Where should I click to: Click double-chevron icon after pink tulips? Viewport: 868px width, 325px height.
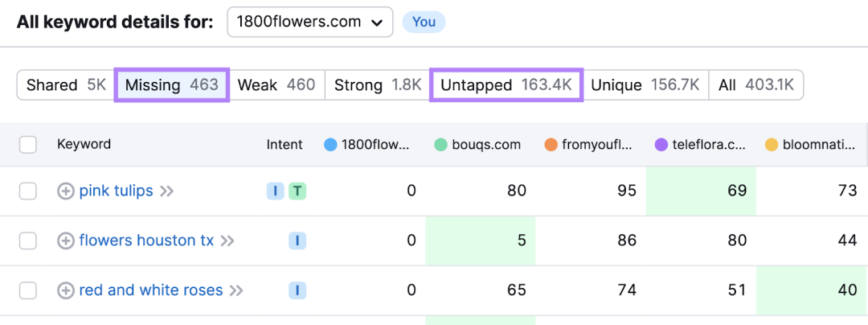click(x=166, y=191)
